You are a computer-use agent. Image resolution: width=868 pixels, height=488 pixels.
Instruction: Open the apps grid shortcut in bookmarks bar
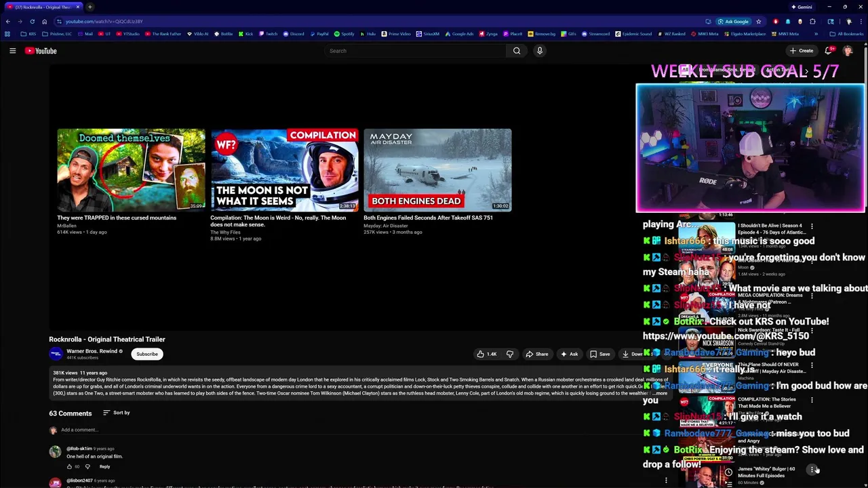tap(7, 34)
